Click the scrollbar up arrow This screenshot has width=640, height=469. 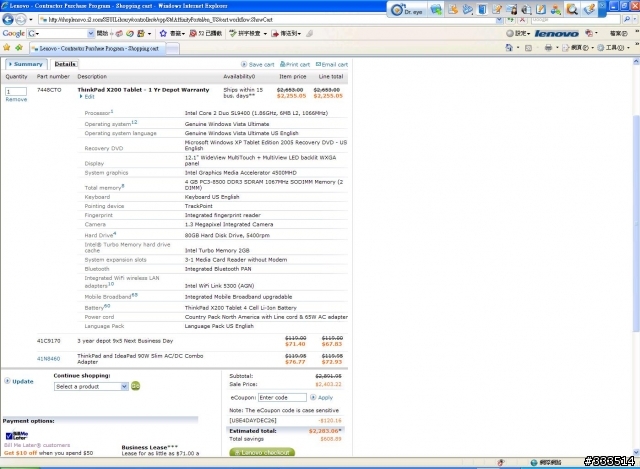tap(636, 62)
